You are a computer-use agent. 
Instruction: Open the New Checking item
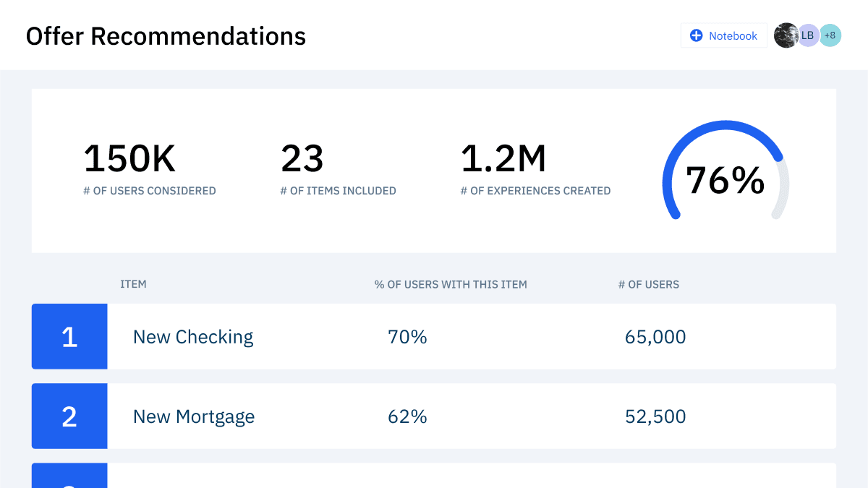coord(193,337)
